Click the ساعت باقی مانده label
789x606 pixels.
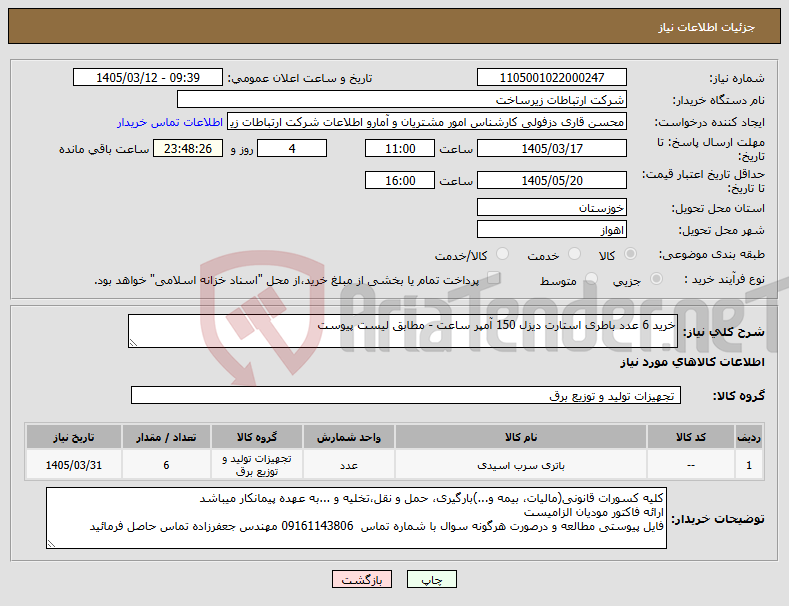(104, 149)
